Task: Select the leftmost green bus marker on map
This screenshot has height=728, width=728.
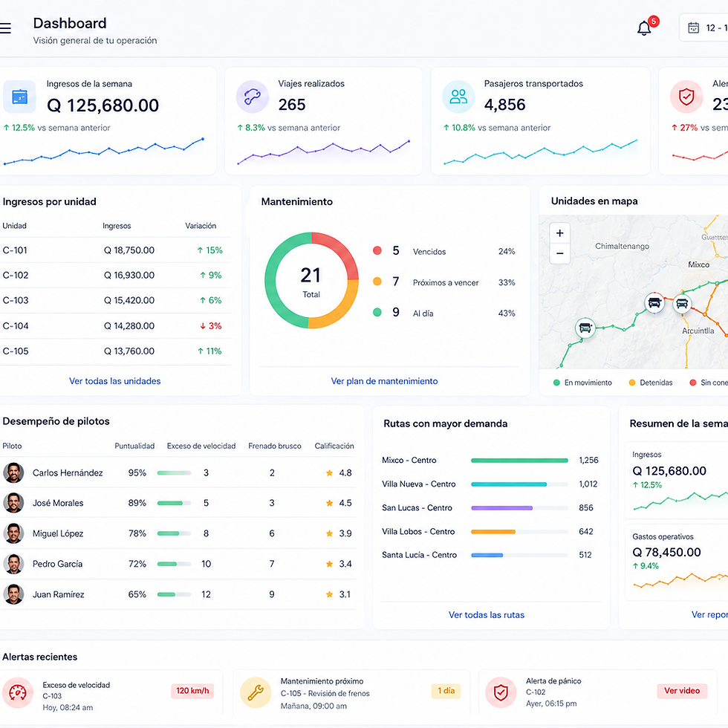Action: click(x=585, y=328)
